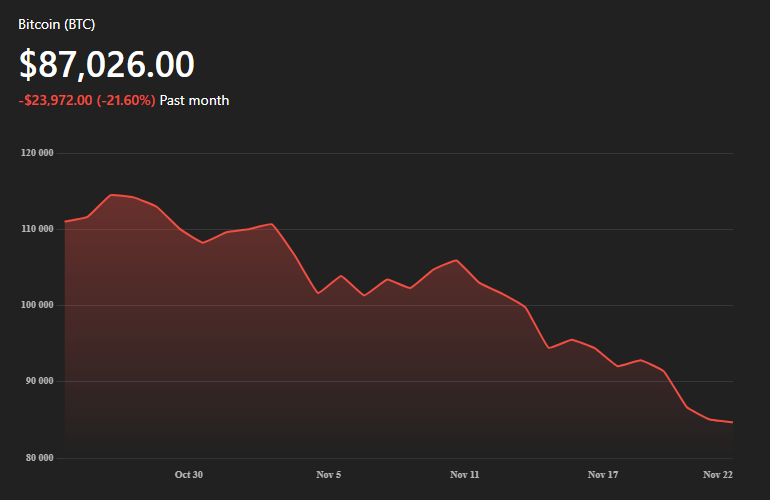Image resolution: width=770 pixels, height=500 pixels.
Task: Click the chart line's highest peak
Action: click(111, 195)
